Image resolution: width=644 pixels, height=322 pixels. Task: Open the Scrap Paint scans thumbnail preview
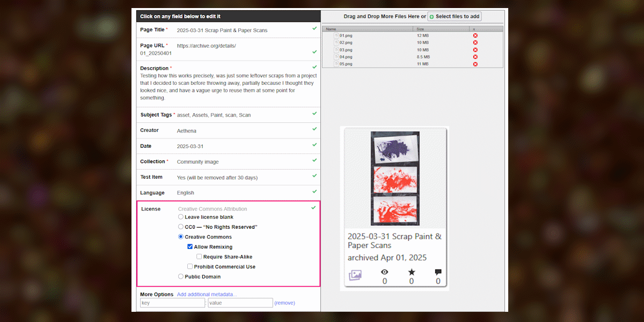[x=394, y=177]
